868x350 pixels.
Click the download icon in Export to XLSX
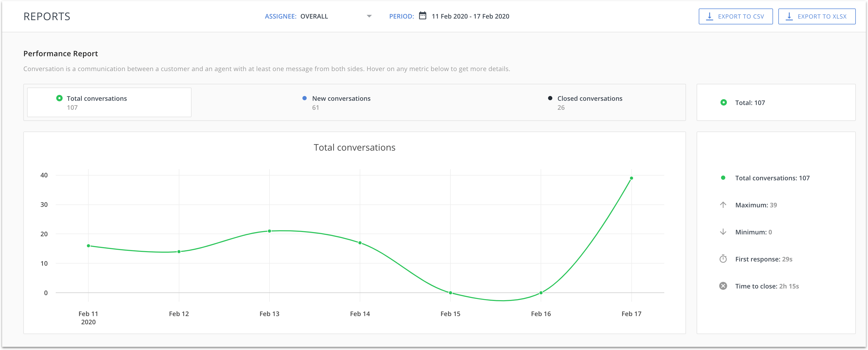pyautogui.click(x=789, y=16)
